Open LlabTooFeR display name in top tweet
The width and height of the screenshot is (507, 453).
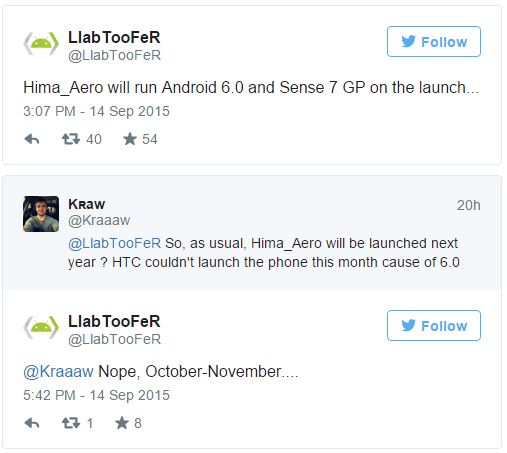(x=114, y=37)
